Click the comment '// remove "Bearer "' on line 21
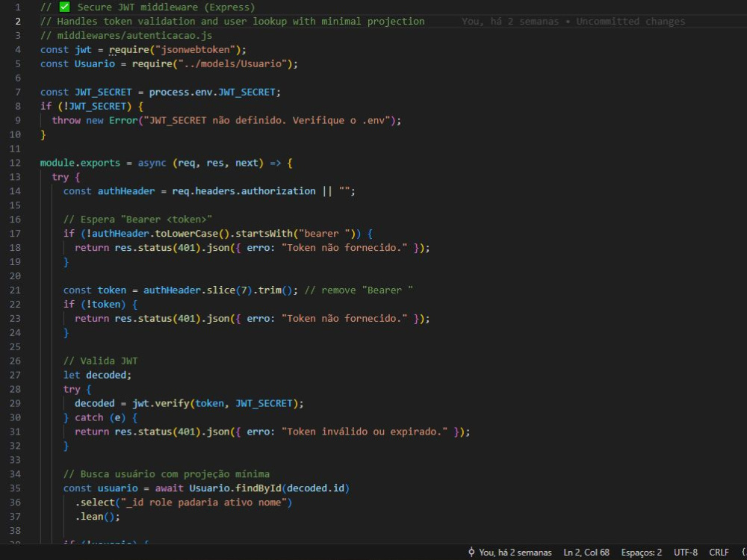Image resolution: width=747 pixels, height=560 pixels. pyautogui.click(x=359, y=290)
